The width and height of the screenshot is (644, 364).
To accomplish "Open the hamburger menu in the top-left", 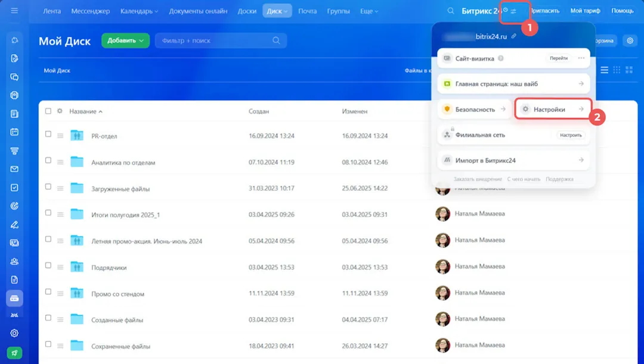I will point(14,11).
